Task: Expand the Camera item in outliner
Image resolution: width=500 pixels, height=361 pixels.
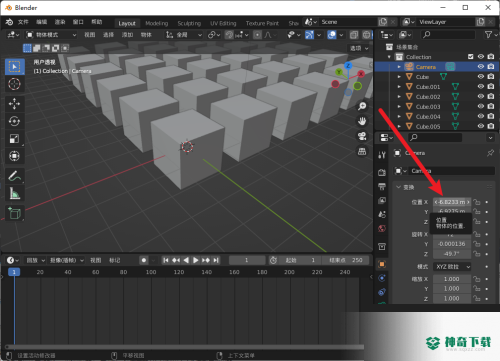Action: 399,67
